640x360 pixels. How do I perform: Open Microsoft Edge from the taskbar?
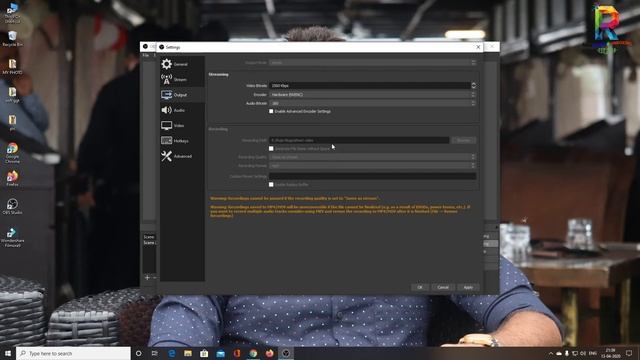coord(171,353)
